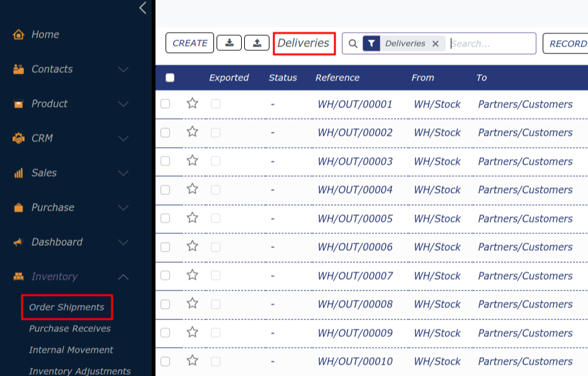
Task: Click WH/Stock in WH/OUT/00006 row
Action: [x=438, y=247]
